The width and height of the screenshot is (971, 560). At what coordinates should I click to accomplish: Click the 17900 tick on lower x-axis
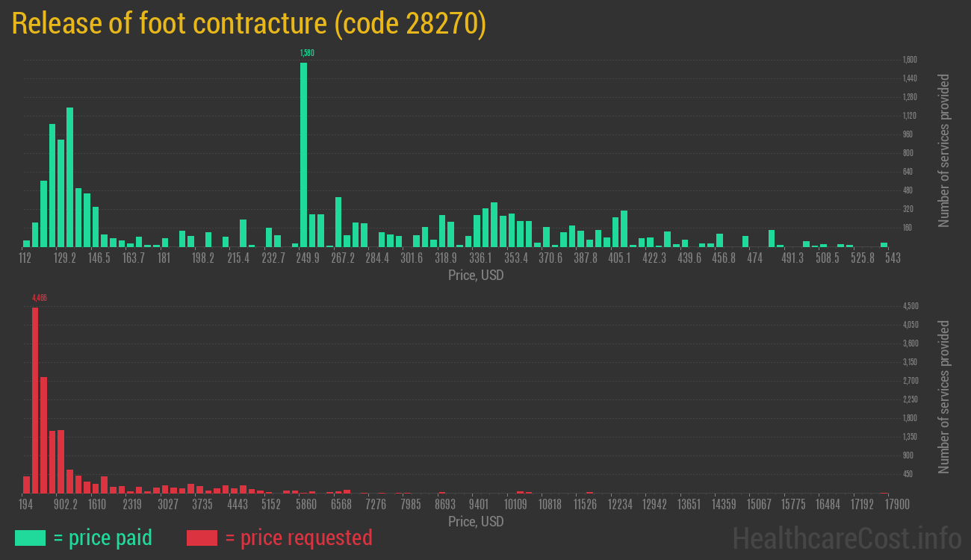884,505
